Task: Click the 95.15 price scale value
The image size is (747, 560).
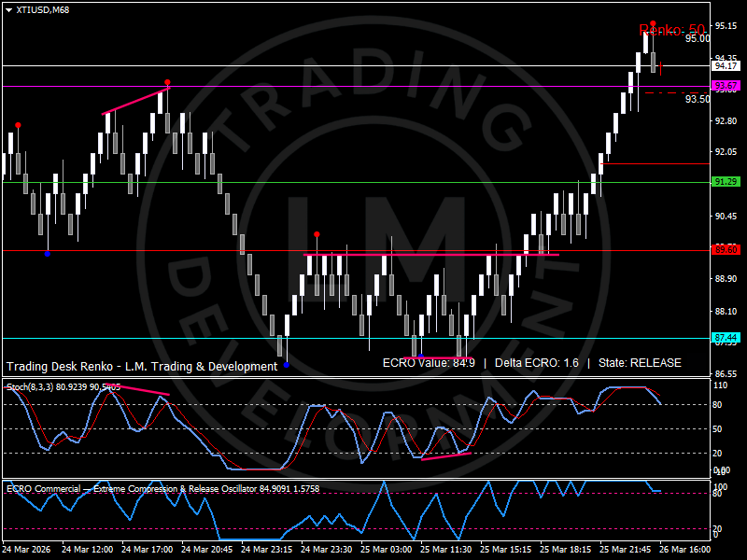Action: click(726, 26)
